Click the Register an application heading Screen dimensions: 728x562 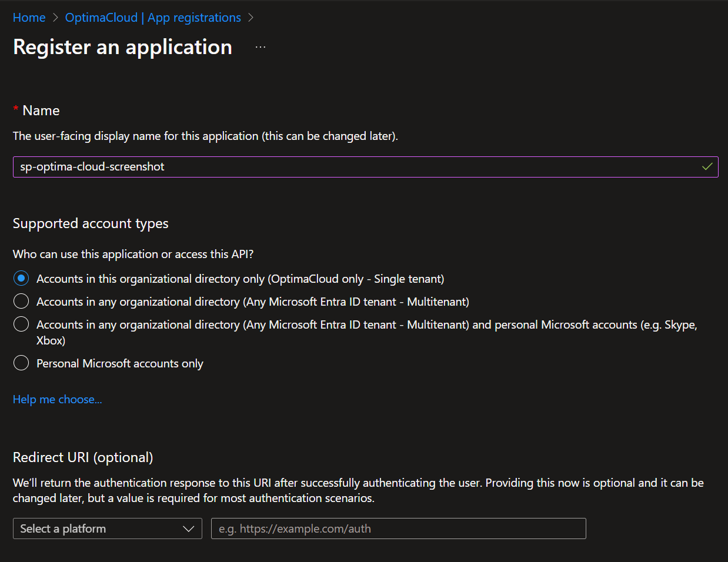122,47
